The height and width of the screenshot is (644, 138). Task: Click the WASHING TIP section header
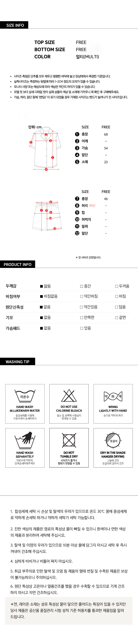coord(17,362)
